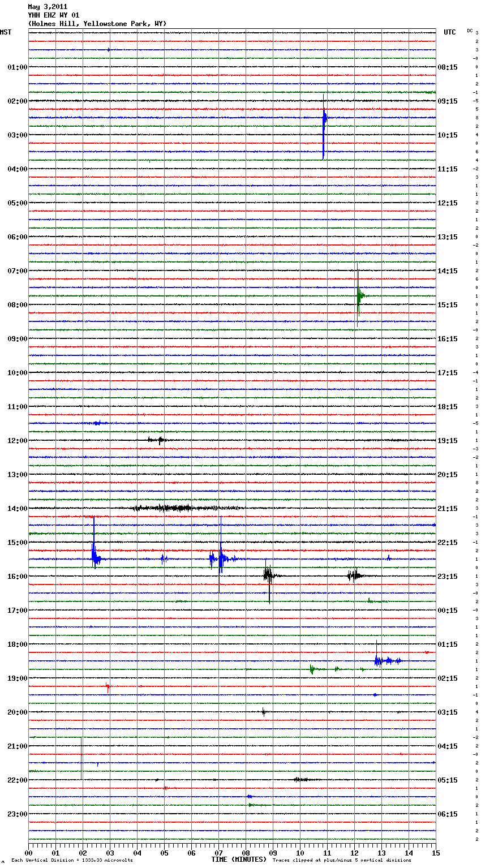Click the long black tremor burst on 14:00 MST trace

[x=187, y=508]
